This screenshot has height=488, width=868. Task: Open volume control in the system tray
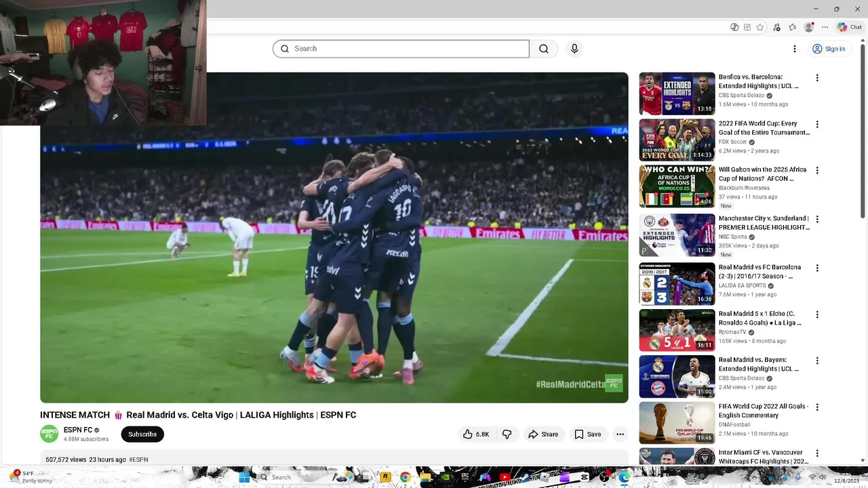point(823,477)
